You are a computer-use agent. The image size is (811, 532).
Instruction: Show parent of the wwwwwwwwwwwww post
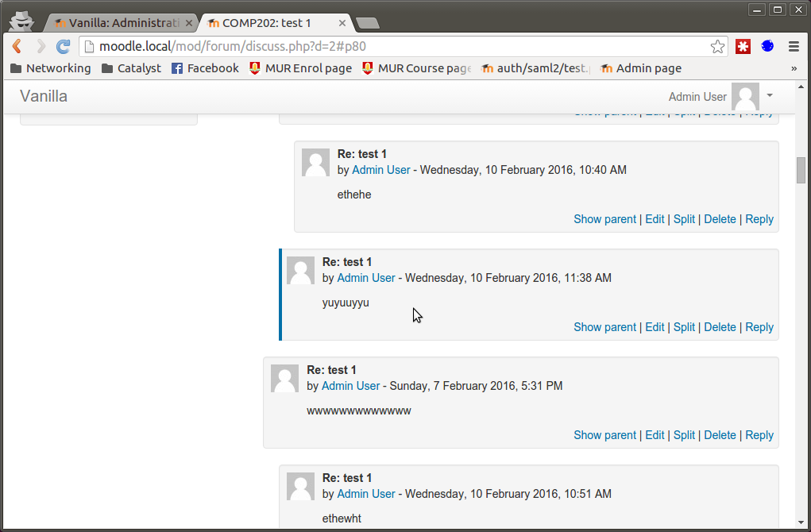604,435
